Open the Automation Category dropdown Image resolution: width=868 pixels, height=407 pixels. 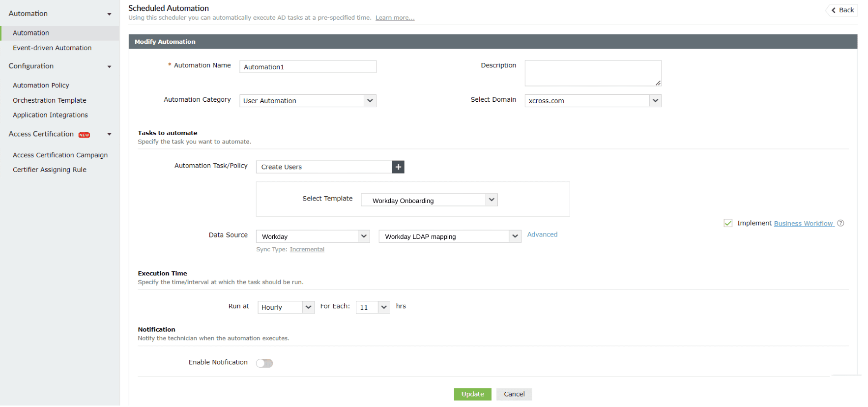click(370, 101)
